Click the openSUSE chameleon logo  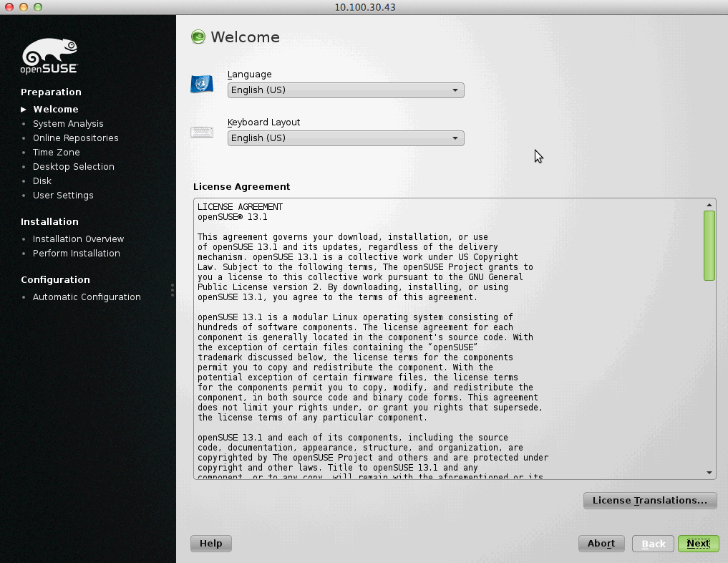click(x=49, y=56)
